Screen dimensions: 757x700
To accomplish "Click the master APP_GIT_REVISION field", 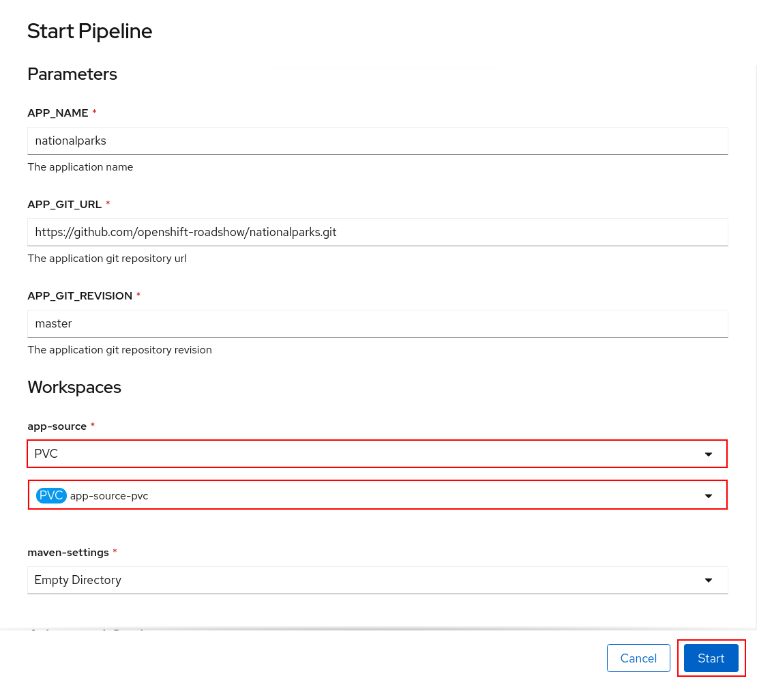I will 377,323.
